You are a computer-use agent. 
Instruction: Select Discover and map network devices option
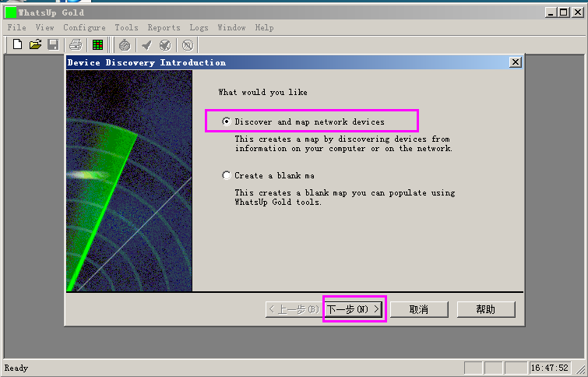pyautogui.click(x=304, y=122)
